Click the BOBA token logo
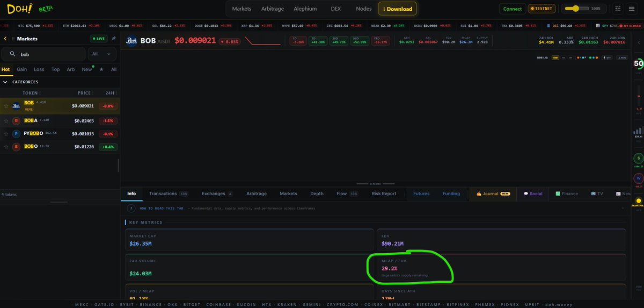Screen dimensions: 644x308 point(16,120)
